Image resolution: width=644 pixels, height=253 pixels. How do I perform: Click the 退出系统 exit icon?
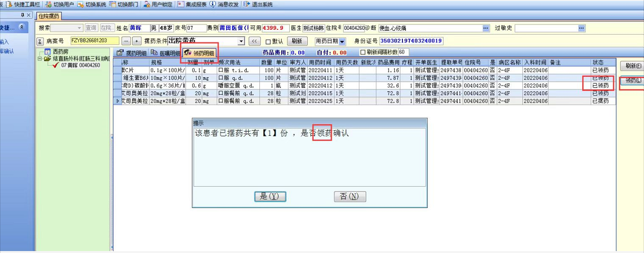246,4
